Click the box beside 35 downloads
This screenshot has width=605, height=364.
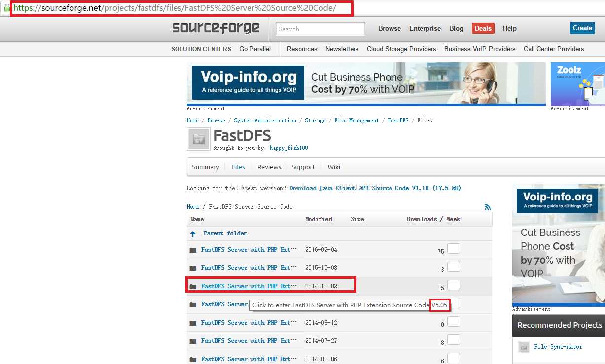click(x=454, y=285)
